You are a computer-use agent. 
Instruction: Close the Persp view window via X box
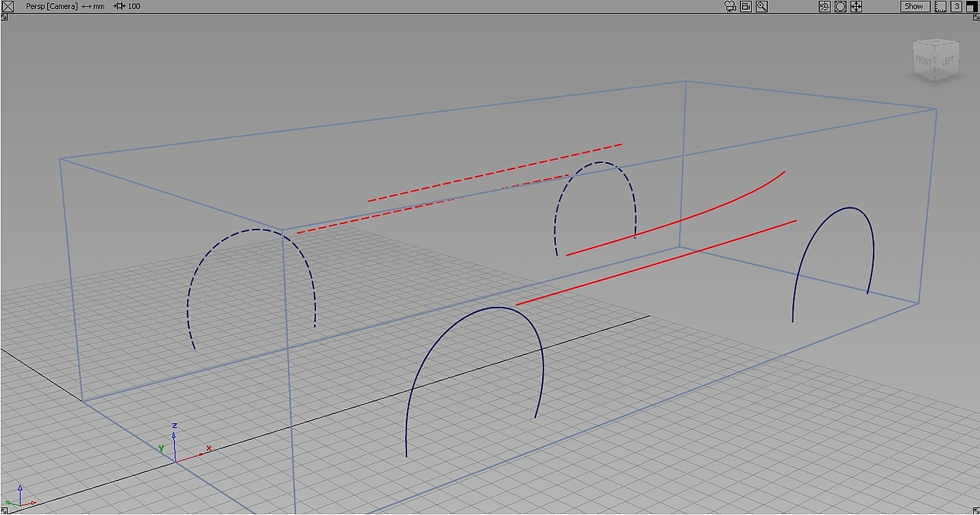pyautogui.click(x=8, y=6)
